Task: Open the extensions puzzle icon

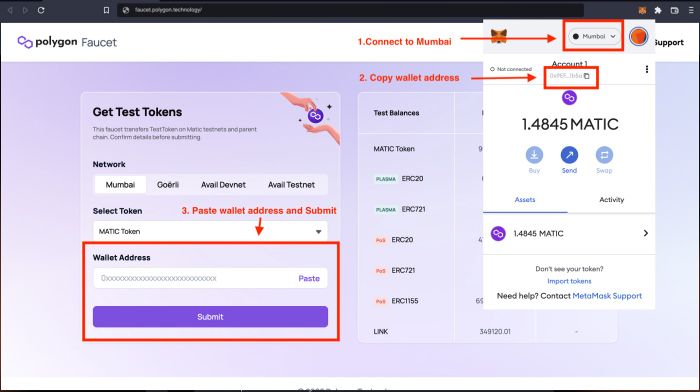Action: (658, 10)
